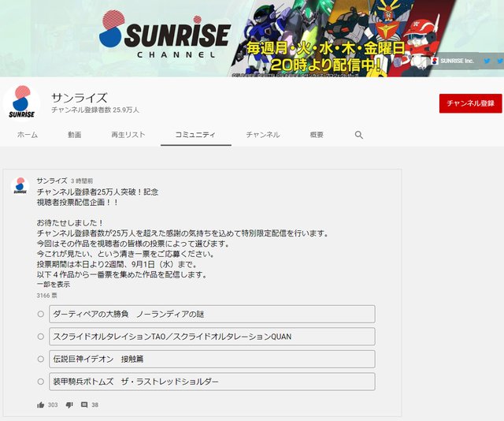Click the channel title サンライズ
Screen dimensions: 504x421
[x=79, y=98]
